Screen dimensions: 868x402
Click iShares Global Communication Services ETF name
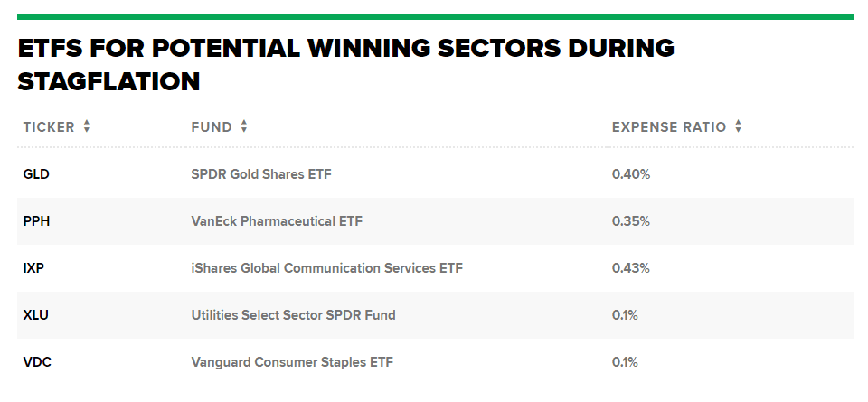tap(327, 268)
